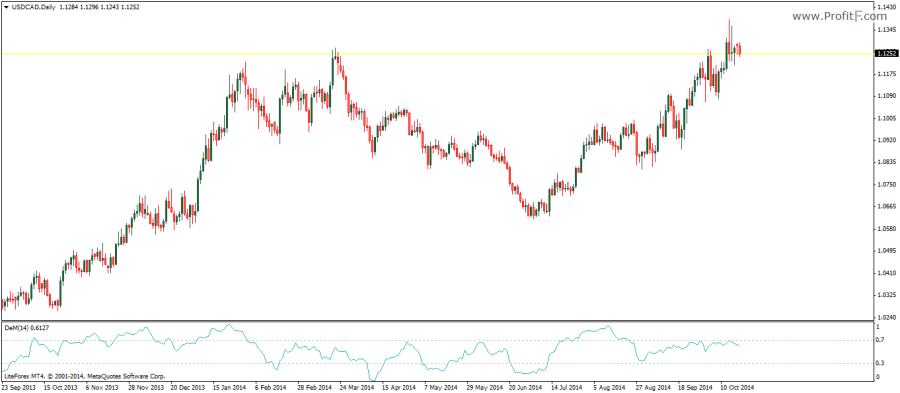The image size is (900, 393).
Task: Click the triangle arrow beside USDCAD,Daily
Action: [5, 7]
